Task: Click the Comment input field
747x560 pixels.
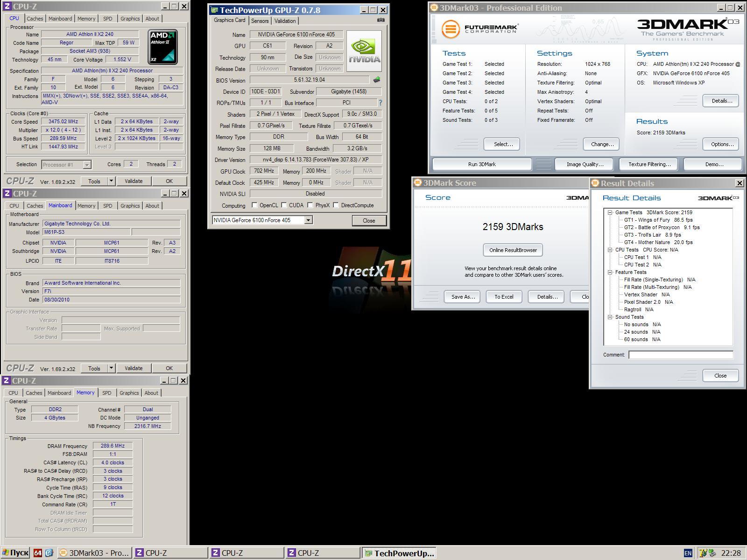Action: pos(681,355)
